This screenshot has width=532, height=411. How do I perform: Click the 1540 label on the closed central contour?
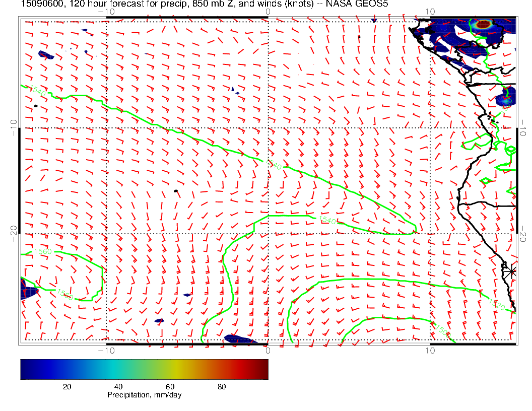pyautogui.click(x=327, y=220)
